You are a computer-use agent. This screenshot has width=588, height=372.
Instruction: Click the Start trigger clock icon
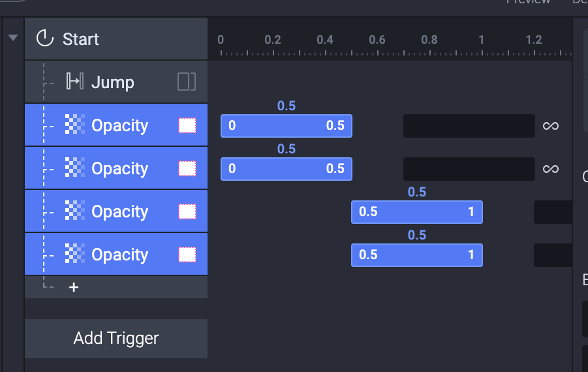pos(44,39)
